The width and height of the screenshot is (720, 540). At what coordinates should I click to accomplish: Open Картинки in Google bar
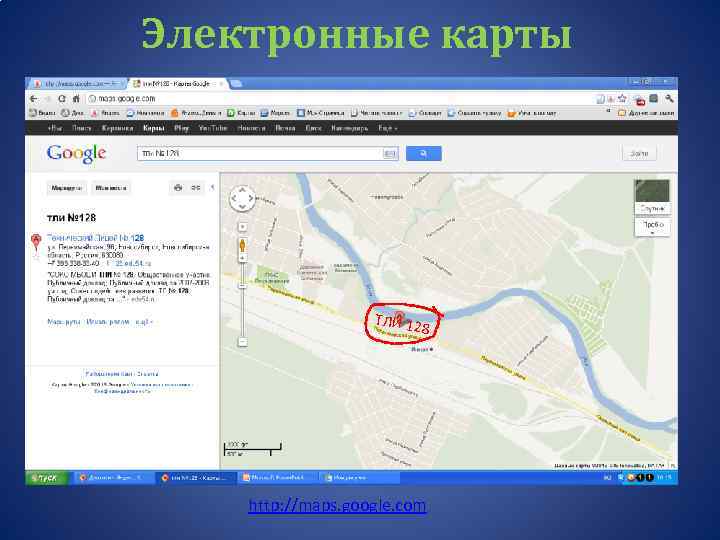pyautogui.click(x=117, y=128)
